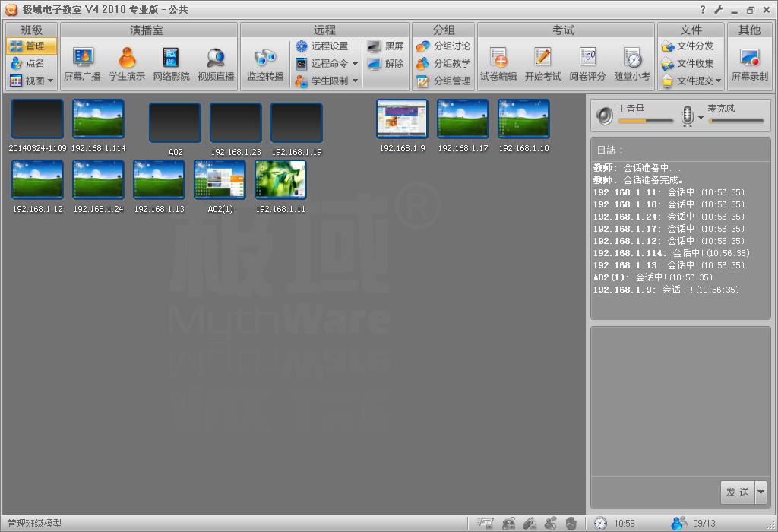Start 视频直播 live video
Screen dimensions: 778x532
click(216, 64)
